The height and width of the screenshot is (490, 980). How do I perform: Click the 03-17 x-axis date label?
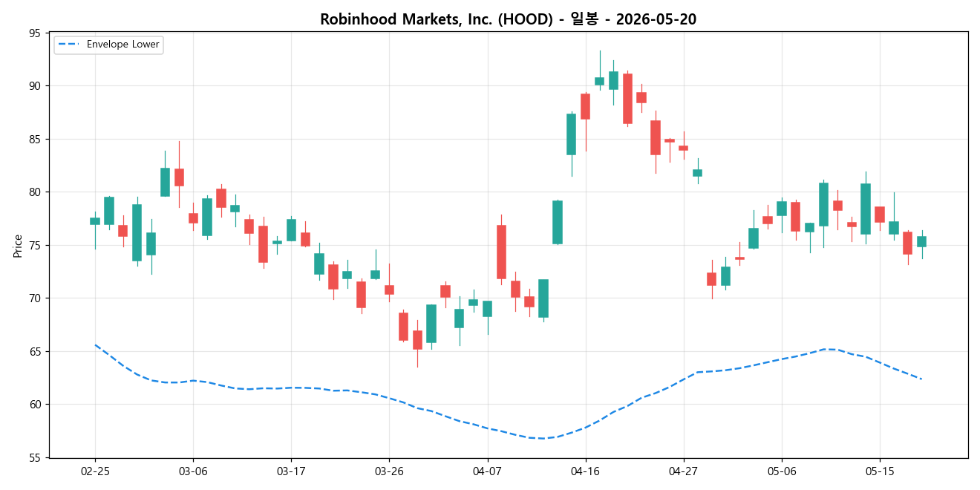(x=290, y=471)
